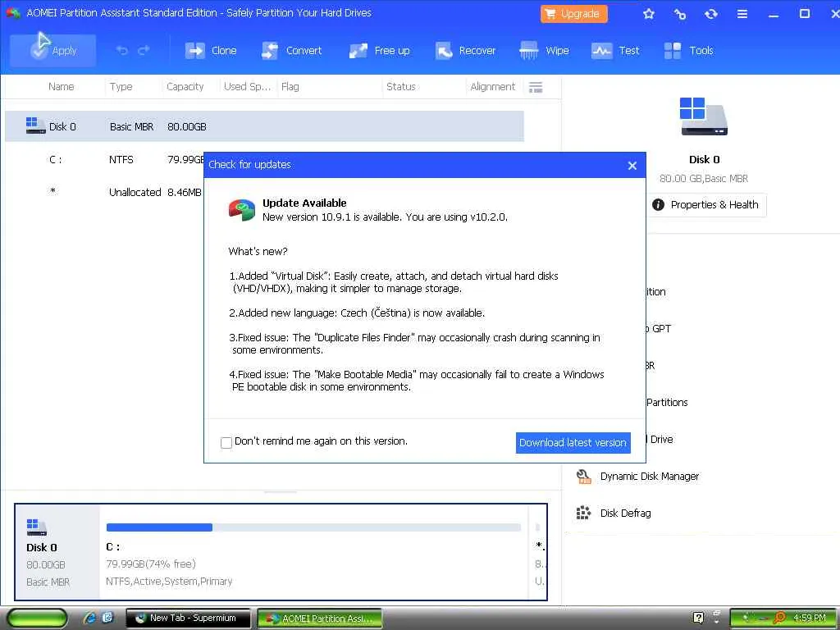The image size is (840, 630).
Task: Click the AOMEI app icon in title bar
Action: pyautogui.click(x=13, y=13)
